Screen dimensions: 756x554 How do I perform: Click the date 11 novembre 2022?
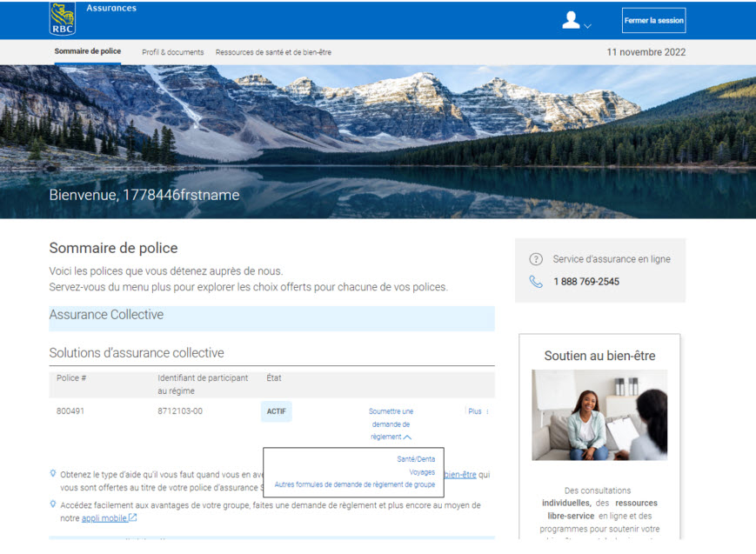click(646, 52)
